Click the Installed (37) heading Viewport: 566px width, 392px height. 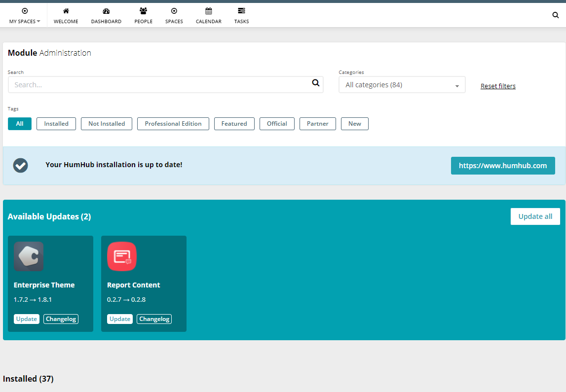pyautogui.click(x=28, y=379)
